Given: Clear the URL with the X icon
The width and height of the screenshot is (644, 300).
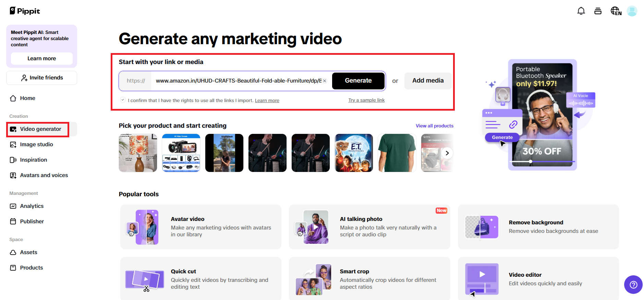Looking at the screenshot, I should [x=325, y=81].
